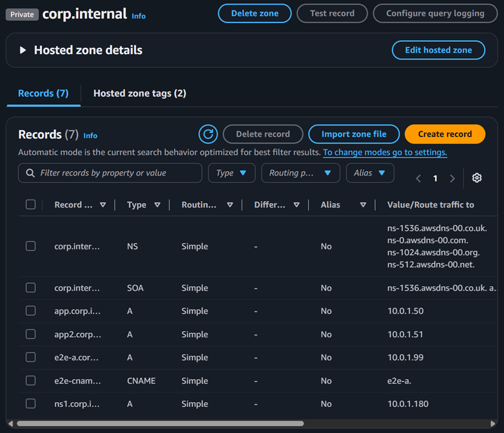Switch to Records (7) tab
The image size is (504, 433).
[x=44, y=93]
